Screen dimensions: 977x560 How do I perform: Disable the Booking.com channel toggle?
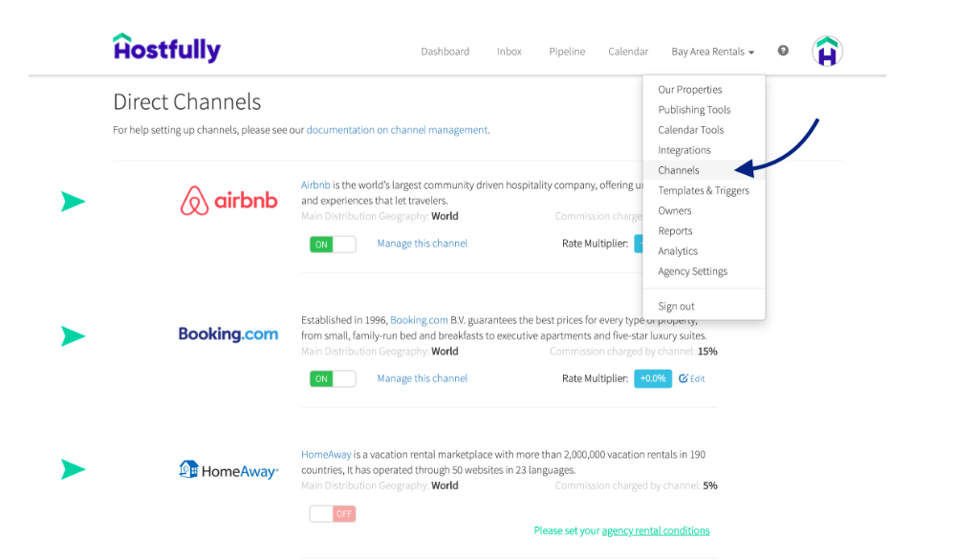332,378
